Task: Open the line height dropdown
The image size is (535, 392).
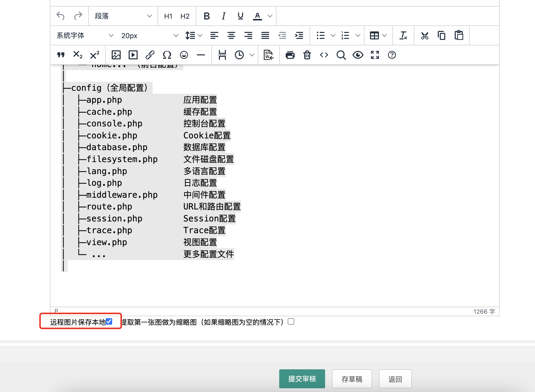Action: (193, 36)
